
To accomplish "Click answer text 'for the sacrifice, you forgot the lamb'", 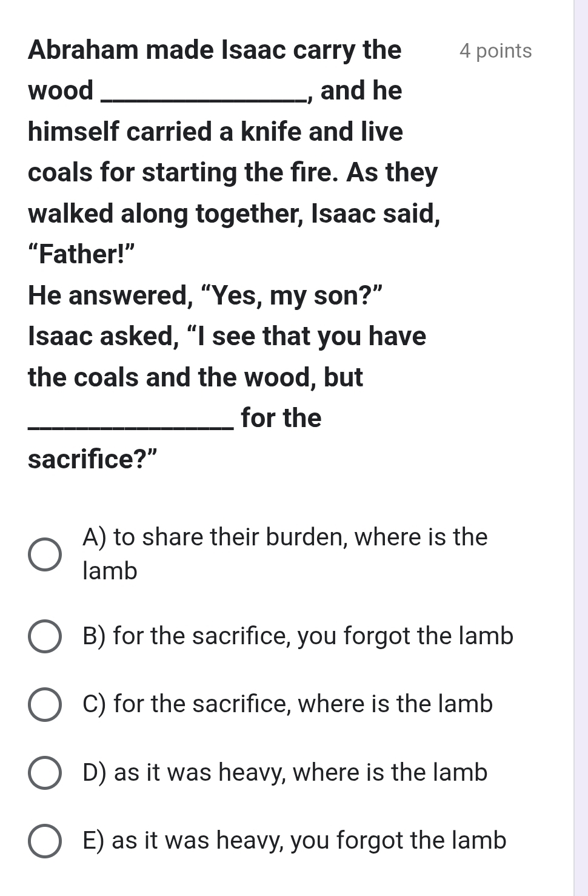I will point(298,636).
